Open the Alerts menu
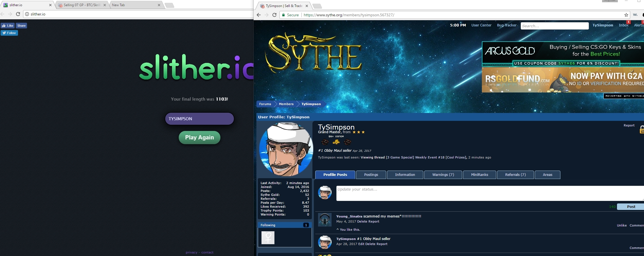The height and width of the screenshot is (256, 644). [639, 25]
